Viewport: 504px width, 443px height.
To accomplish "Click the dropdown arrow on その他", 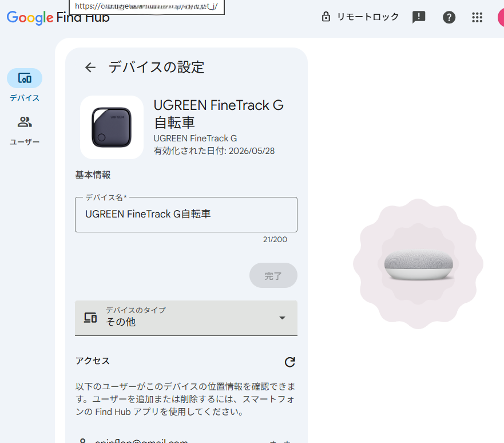I will point(282,318).
